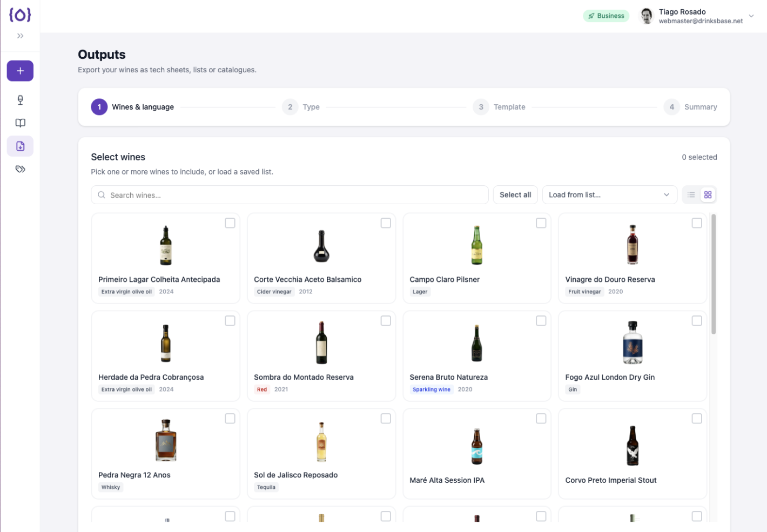
Task: Click the Select all button
Action: (515, 195)
